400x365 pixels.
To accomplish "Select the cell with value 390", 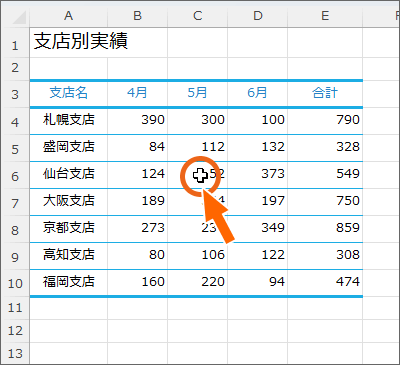I will 138,120.
